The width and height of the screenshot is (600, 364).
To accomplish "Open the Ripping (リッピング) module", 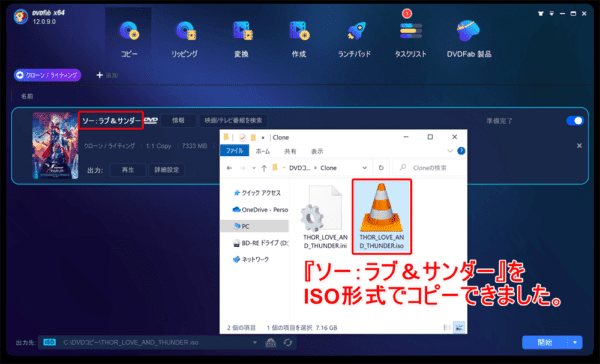I will [185, 39].
